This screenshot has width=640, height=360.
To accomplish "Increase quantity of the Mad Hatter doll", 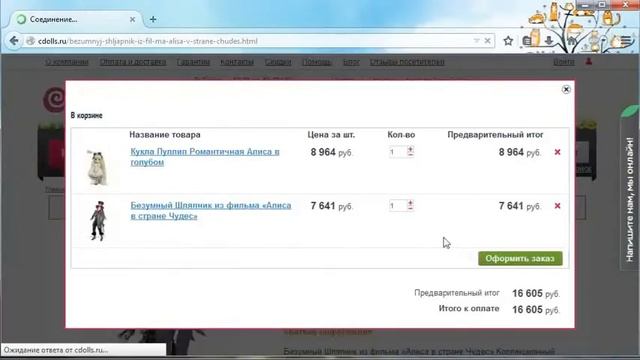I will pos(411,202).
